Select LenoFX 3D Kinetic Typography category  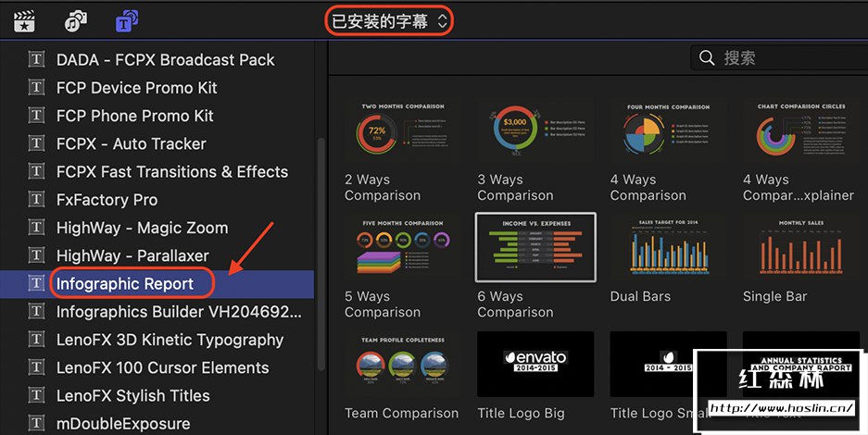click(170, 340)
